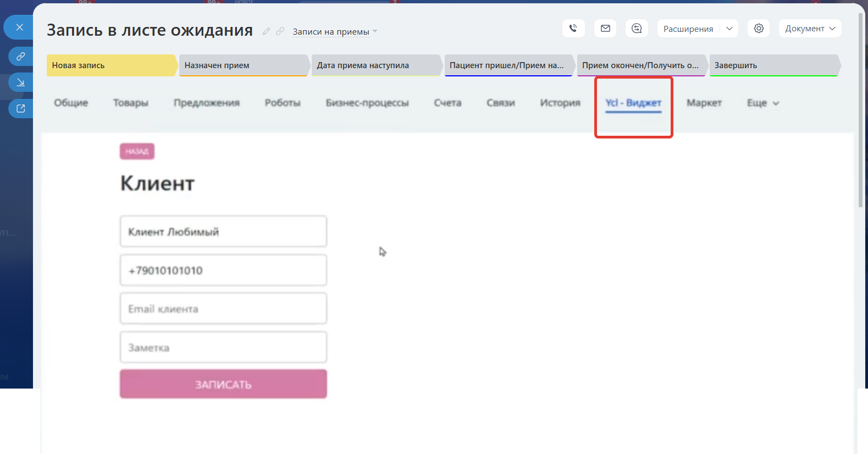This screenshot has height=460, width=868.
Task: Expand the Расширения dropdown arrow
Action: [729, 29]
